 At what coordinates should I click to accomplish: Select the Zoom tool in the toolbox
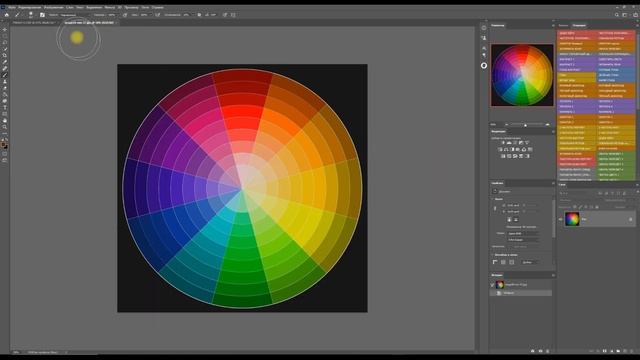tap(4, 127)
